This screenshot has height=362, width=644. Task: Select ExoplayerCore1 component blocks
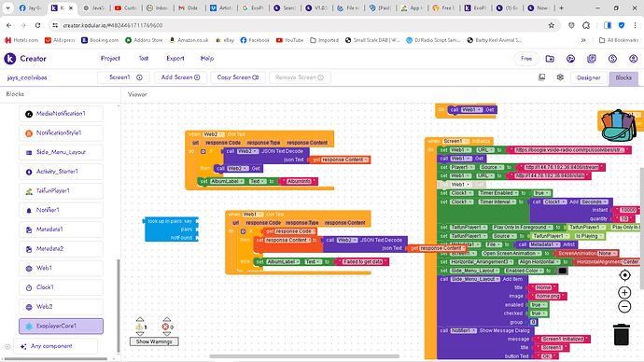pyautogui.click(x=61, y=326)
